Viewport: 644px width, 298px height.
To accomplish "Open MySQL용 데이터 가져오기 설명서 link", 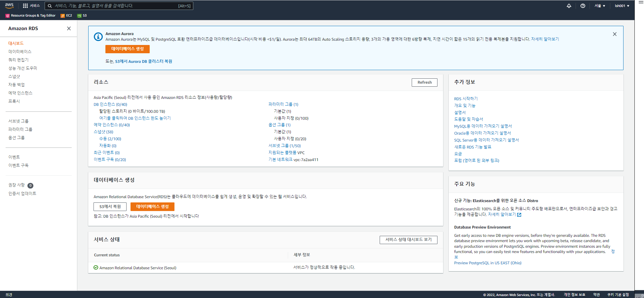I will [483, 126].
